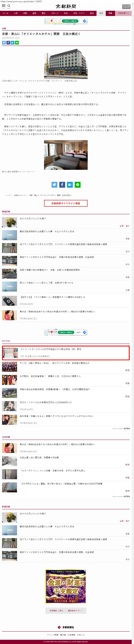Screen dimensions: 134x644
Task: Click 定期購読 ご案内 footer link
Action: click(56, 611)
